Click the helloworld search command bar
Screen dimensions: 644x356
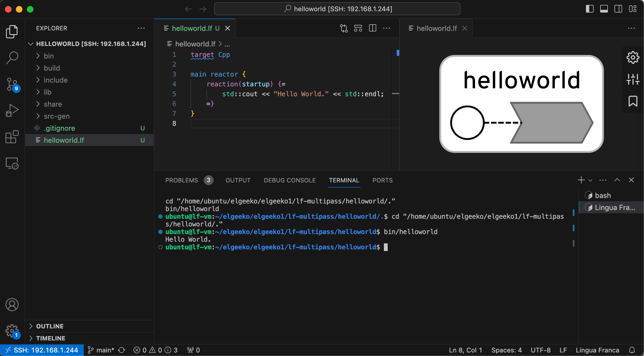coord(337,9)
